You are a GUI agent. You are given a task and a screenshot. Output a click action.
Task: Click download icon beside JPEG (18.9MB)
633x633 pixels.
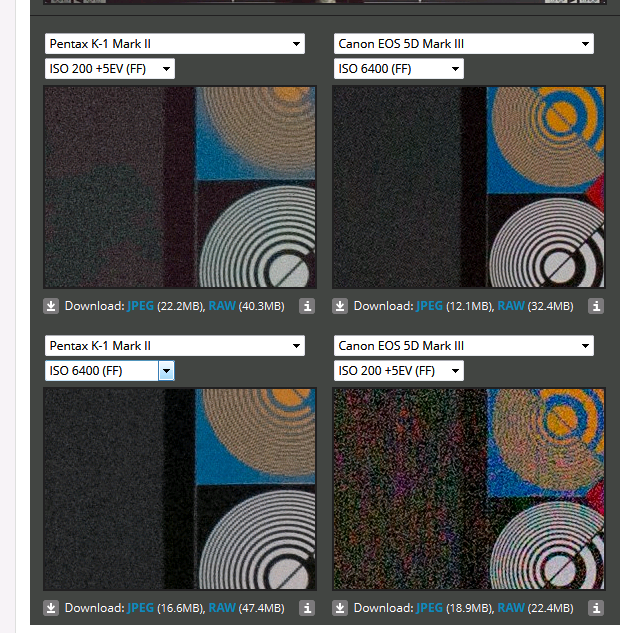[x=340, y=608]
